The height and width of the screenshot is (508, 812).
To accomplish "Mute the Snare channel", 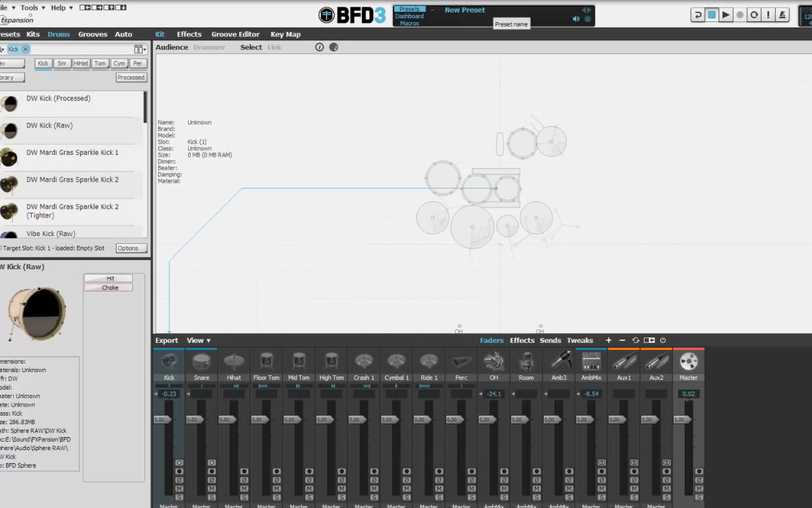I will pyautogui.click(x=211, y=489).
